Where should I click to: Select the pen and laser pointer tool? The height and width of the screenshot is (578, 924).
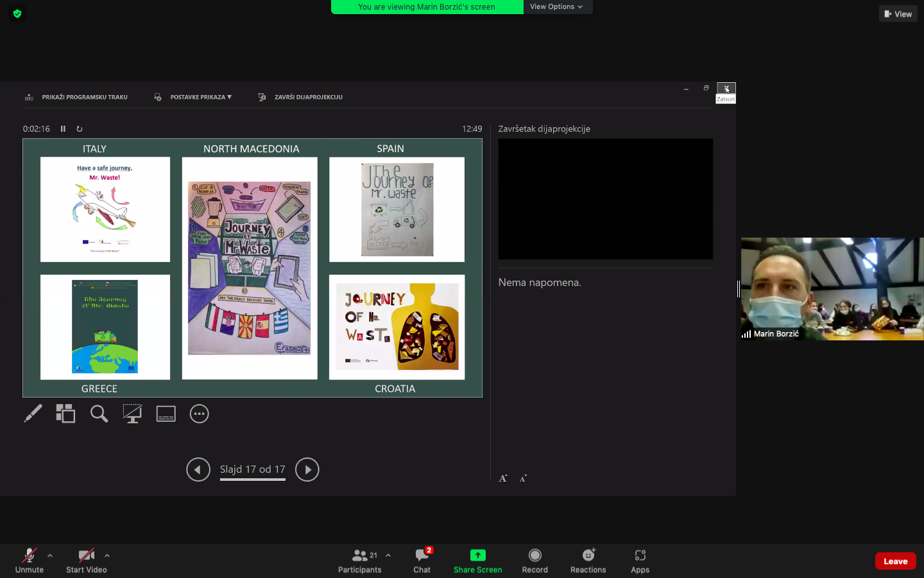coord(33,414)
